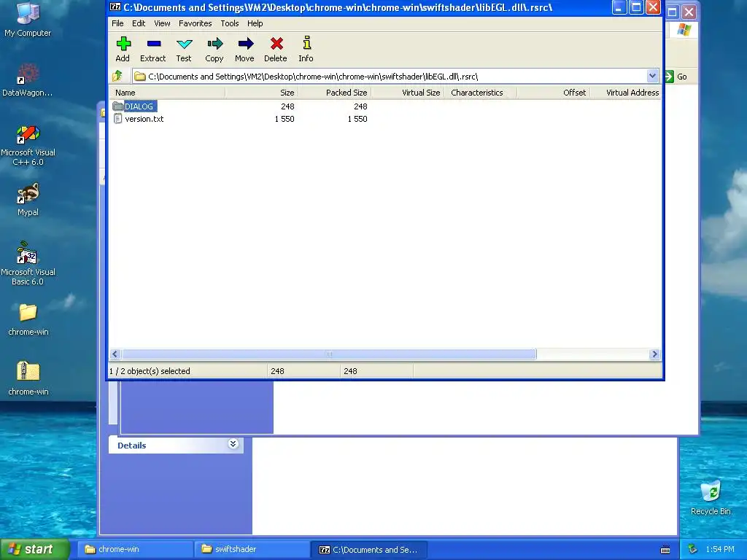747x560 pixels.
Task: Click the horizontal scrollbar left arrow
Action: [x=115, y=354]
